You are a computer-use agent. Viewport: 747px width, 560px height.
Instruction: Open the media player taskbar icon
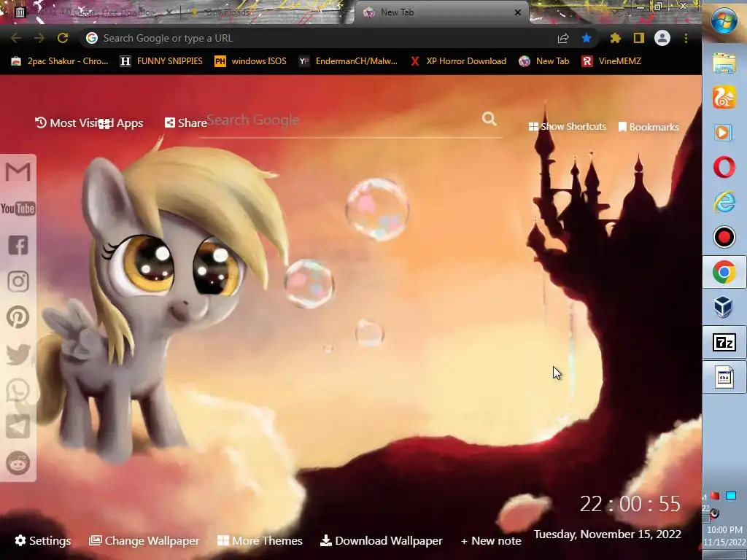tap(723, 133)
